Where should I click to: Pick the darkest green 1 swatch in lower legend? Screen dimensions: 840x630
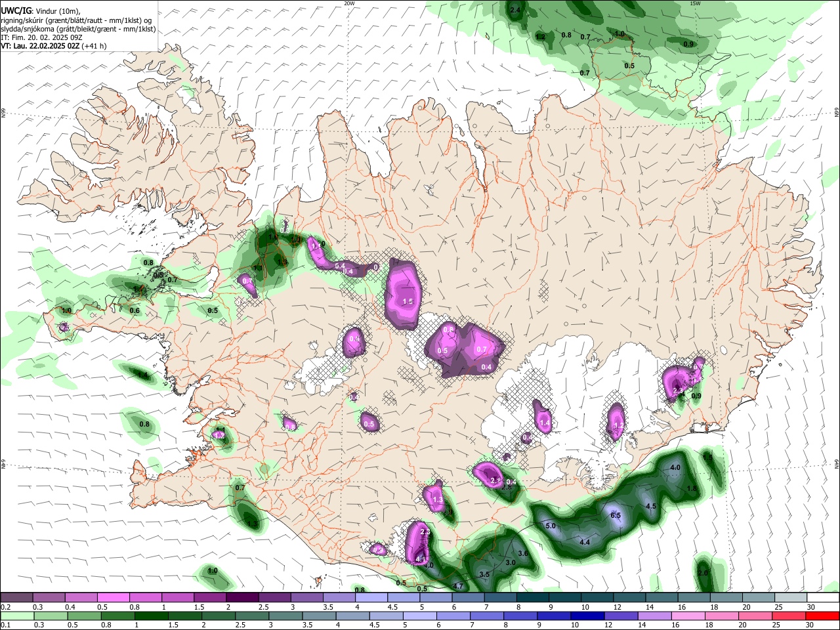point(152,616)
